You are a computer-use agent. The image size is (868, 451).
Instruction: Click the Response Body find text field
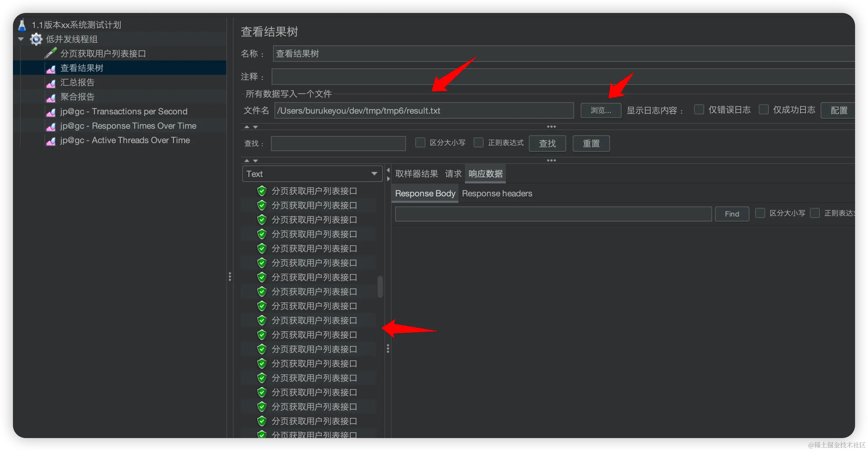553,214
